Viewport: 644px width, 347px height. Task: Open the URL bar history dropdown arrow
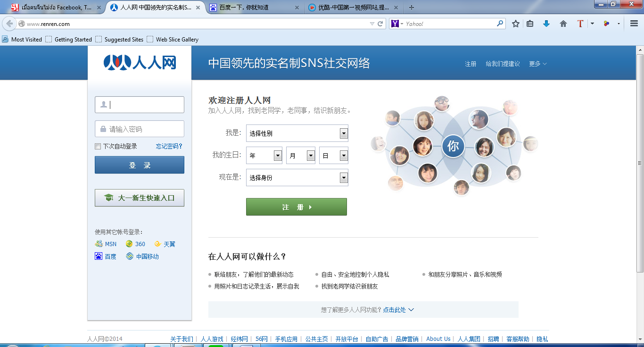[372, 24]
